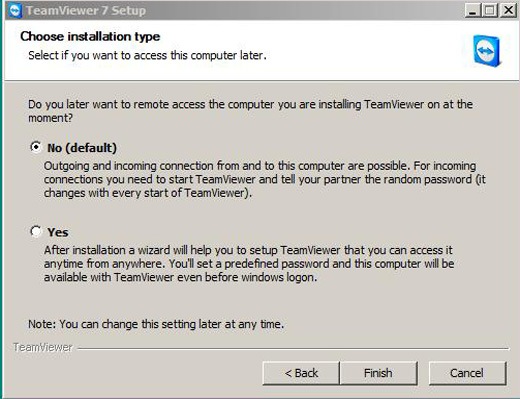This screenshot has width=520, height=399.
Task: Click the TeamViewer icon in title bar
Action: pos(15,10)
